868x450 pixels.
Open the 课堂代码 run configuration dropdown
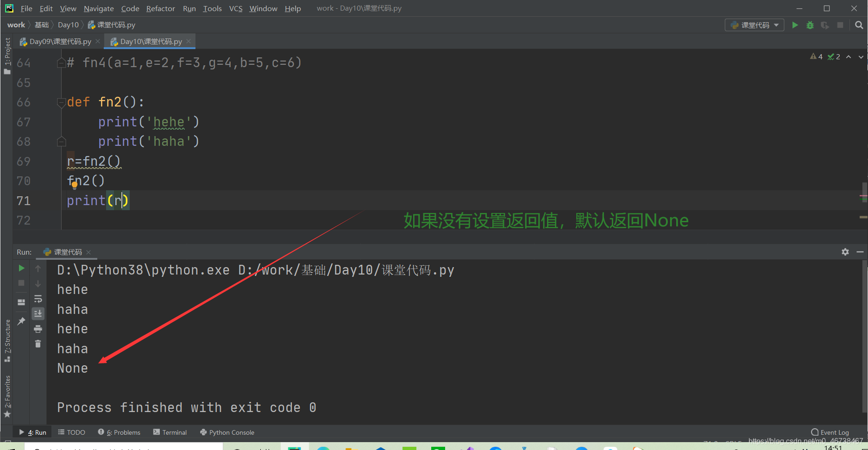pyautogui.click(x=755, y=25)
